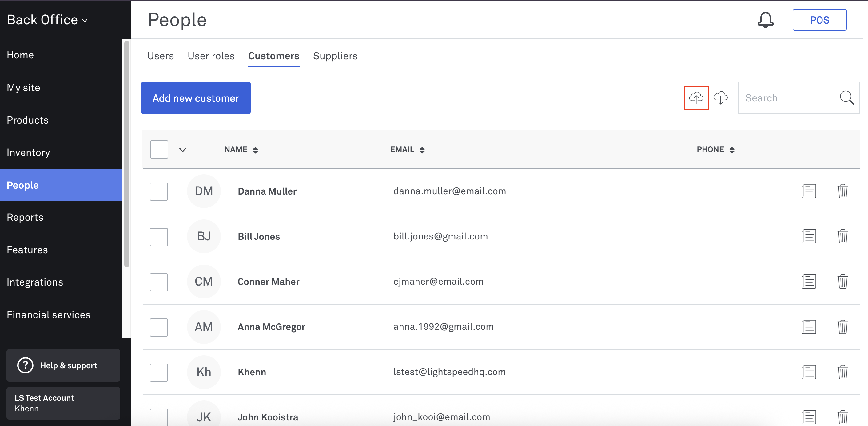
Task: Open Financial services in sidebar
Action: [x=61, y=314]
